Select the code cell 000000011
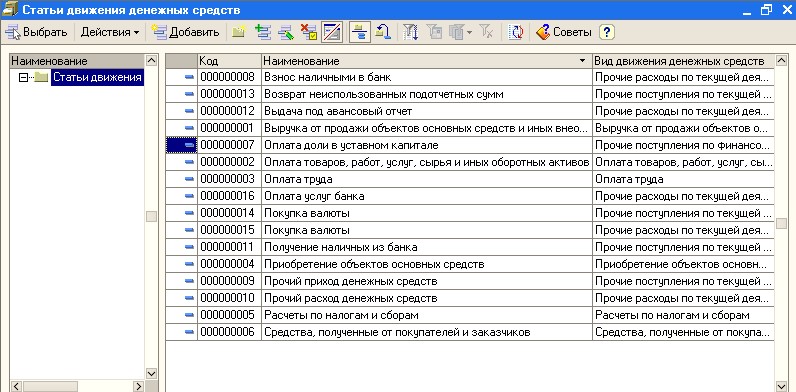Screen dimensions: 796x392 tap(229, 247)
